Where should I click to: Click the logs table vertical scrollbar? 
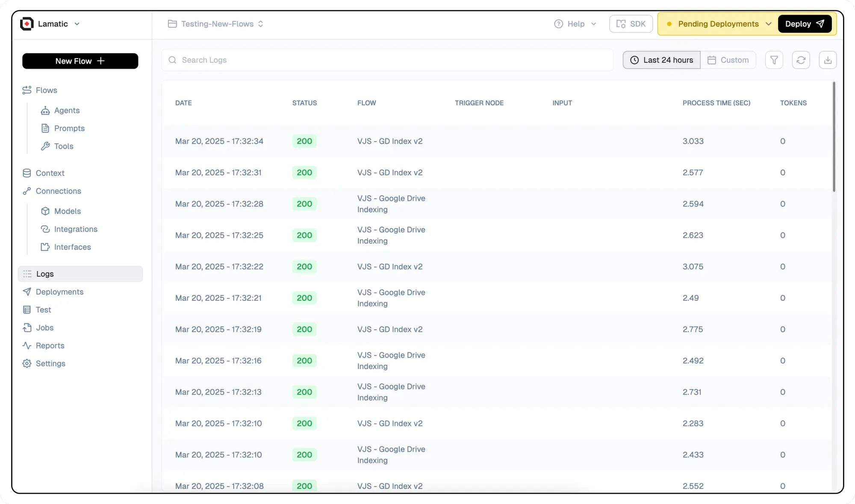tap(834, 137)
